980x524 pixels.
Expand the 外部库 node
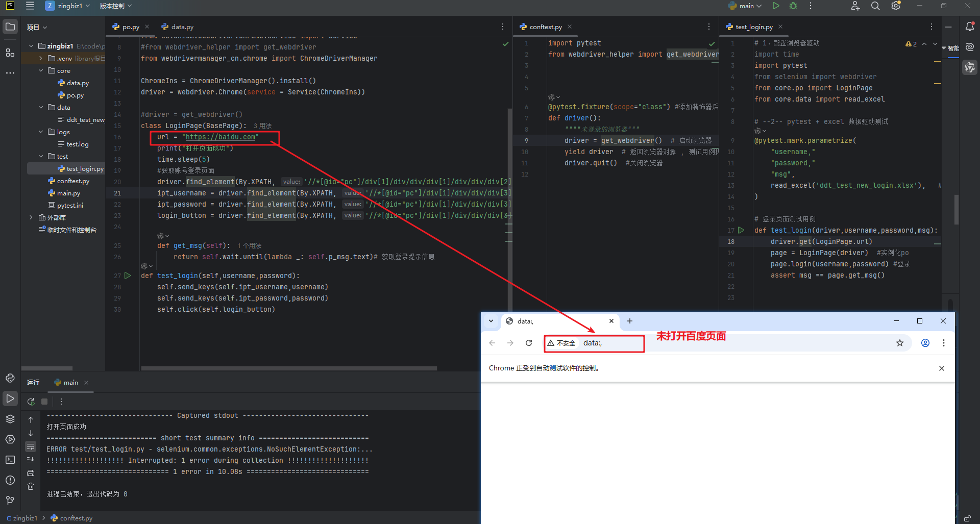tap(31, 217)
